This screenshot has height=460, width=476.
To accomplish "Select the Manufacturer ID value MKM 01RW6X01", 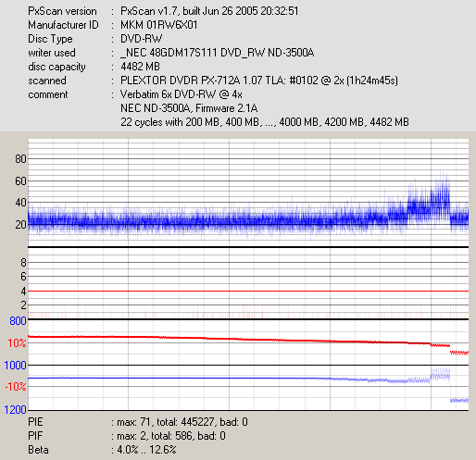I will (159, 25).
